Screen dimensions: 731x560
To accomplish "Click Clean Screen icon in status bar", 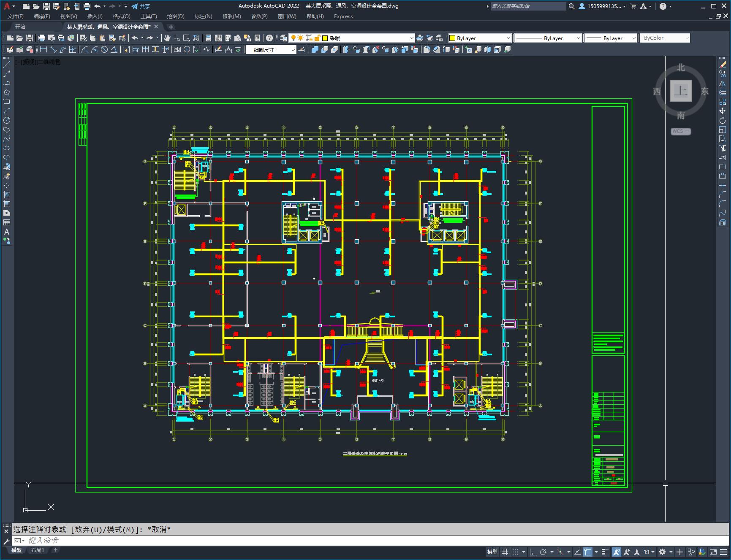I will coord(713,552).
